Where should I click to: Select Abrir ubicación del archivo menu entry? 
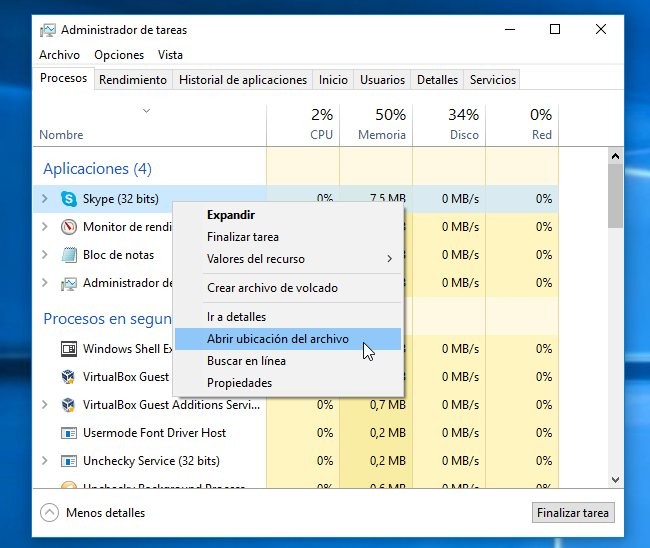point(277,339)
